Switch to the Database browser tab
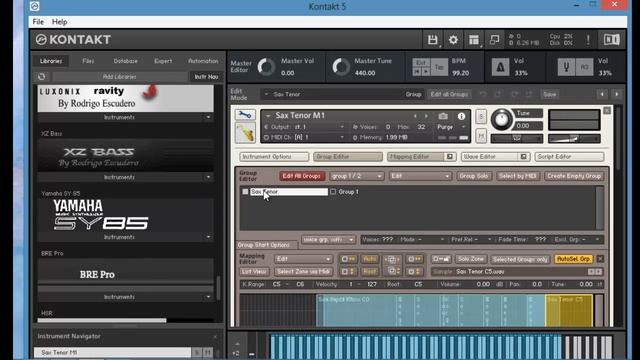The image size is (640, 360). coord(125,61)
